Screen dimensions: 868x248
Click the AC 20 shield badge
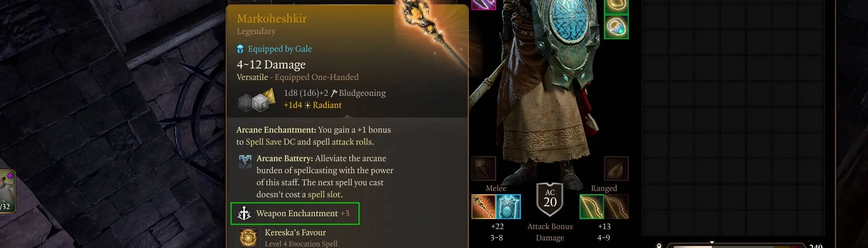[x=550, y=199]
